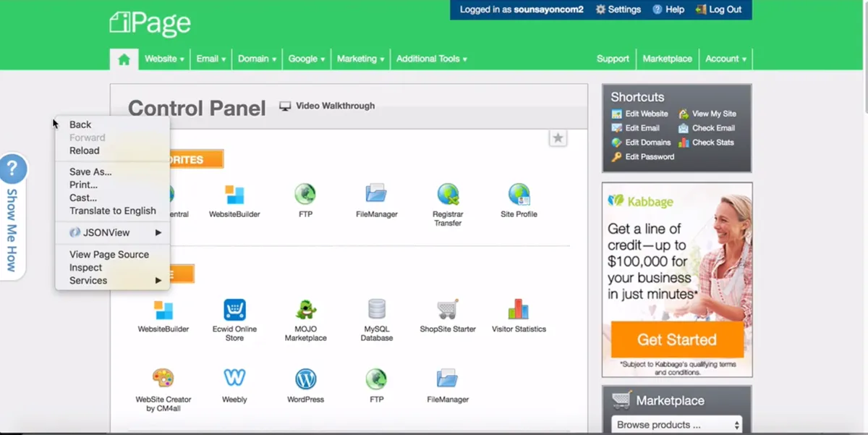
Task: Open MOJO Marketplace icon
Action: (x=306, y=309)
